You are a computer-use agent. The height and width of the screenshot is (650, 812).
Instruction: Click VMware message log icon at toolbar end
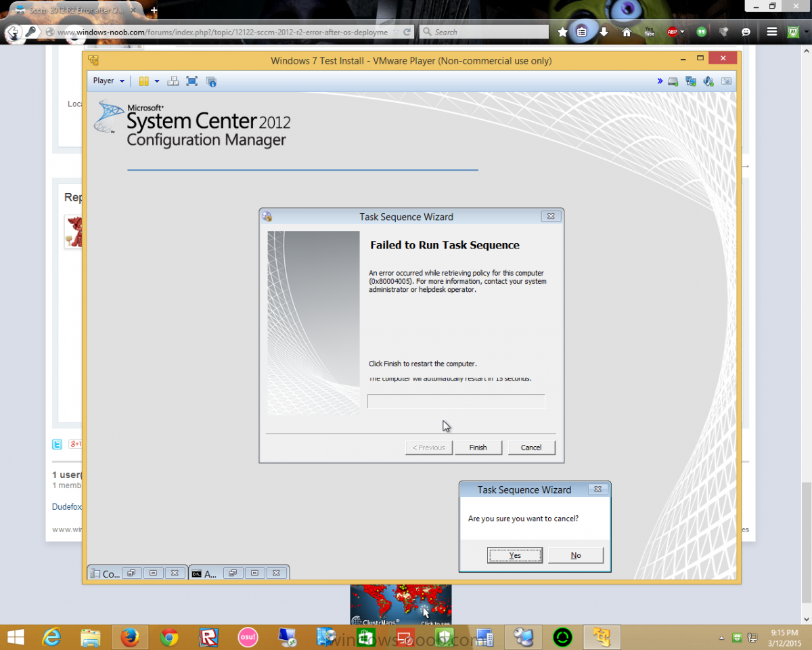click(x=726, y=81)
